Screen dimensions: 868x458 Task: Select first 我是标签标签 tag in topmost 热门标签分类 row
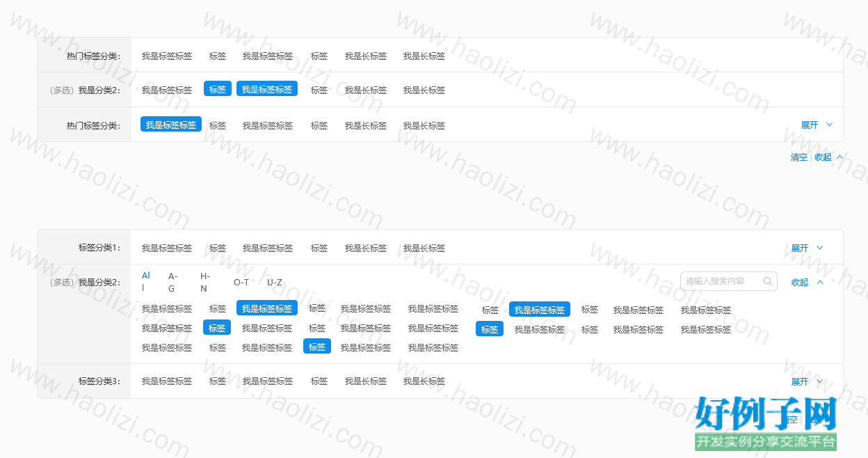point(167,56)
